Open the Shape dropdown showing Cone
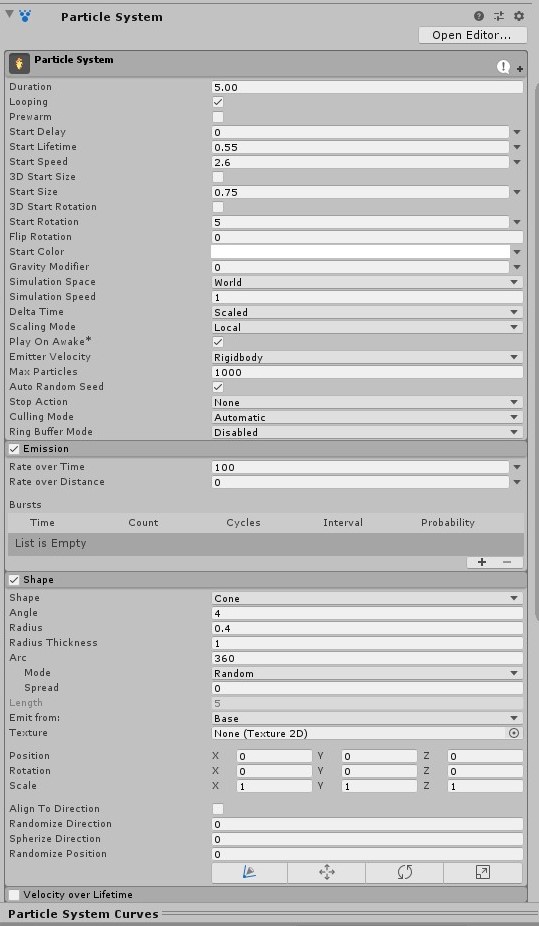Screen dimensions: 539x926 click(x=367, y=598)
